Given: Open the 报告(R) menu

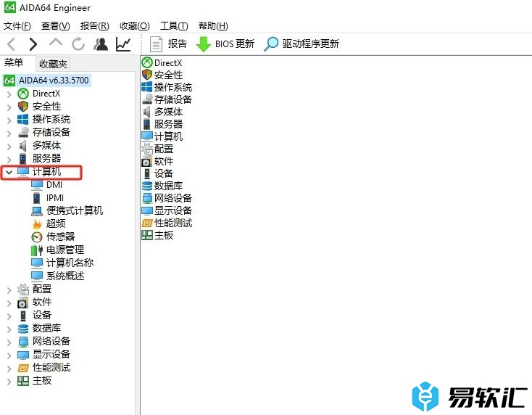Looking at the screenshot, I should pos(95,26).
